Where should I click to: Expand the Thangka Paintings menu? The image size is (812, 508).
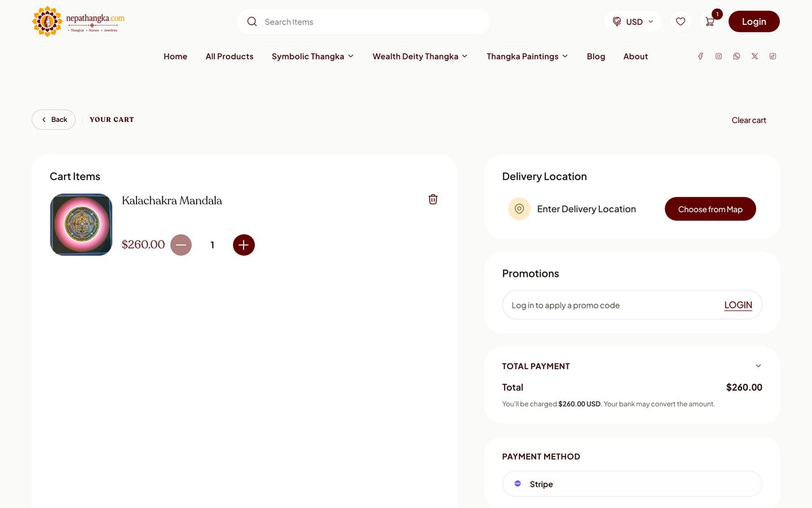527,56
